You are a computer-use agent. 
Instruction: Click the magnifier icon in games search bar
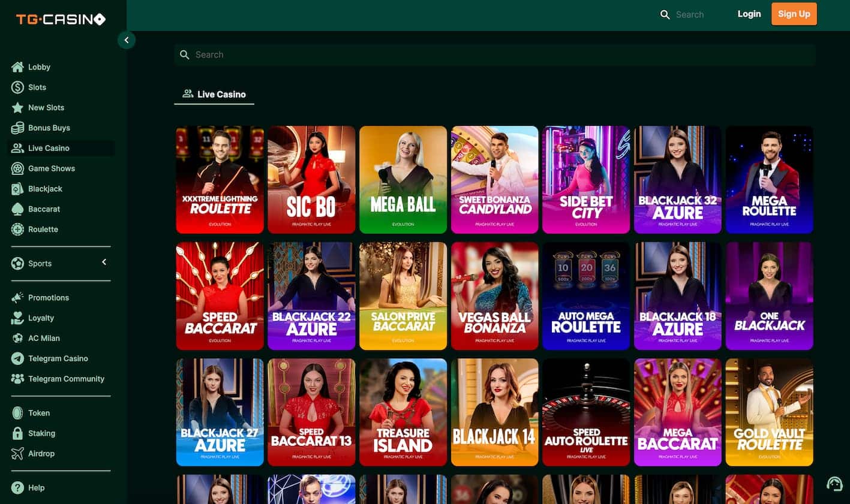(x=185, y=55)
